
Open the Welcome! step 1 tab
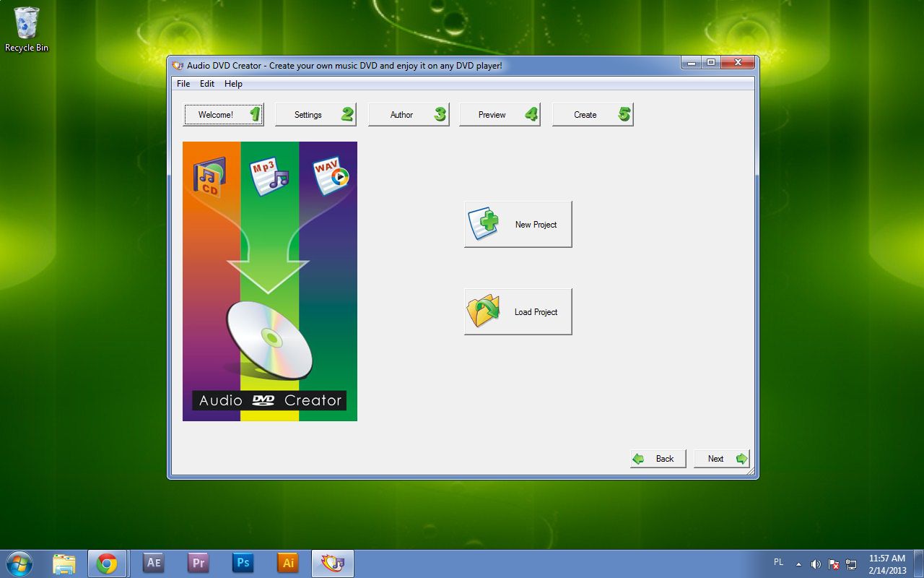tap(224, 114)
